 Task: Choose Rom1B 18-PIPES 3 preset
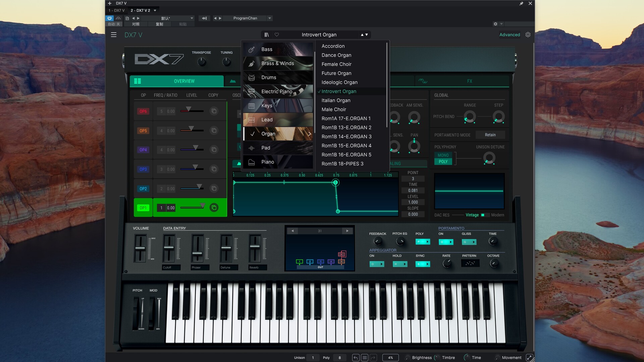351,164
